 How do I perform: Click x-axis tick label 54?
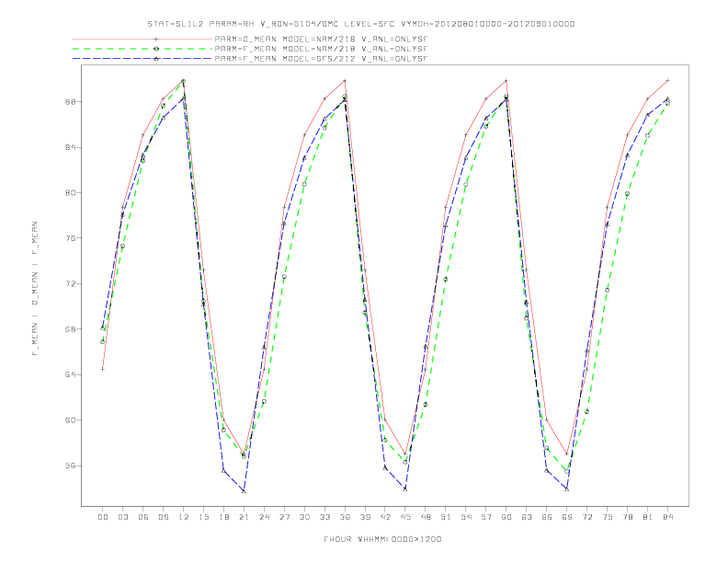[x=466, y=517]
